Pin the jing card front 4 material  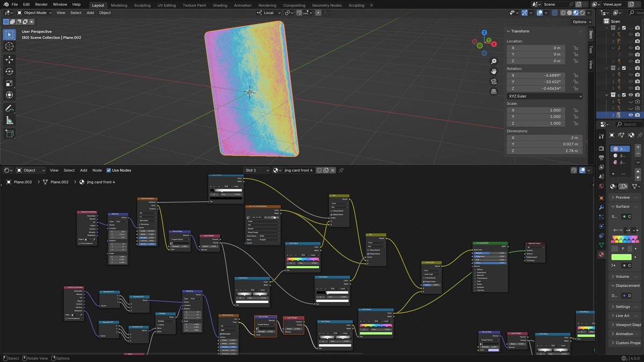pyautogui.click(x=341, y=170)
